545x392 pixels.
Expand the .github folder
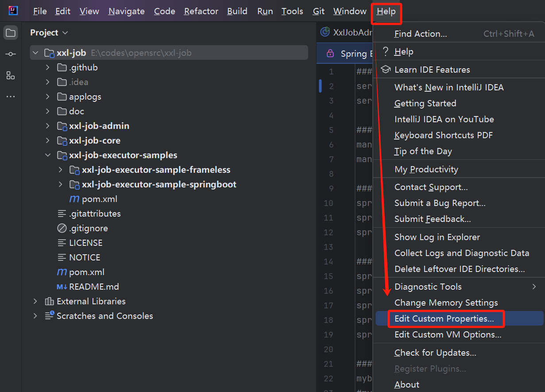48,67
